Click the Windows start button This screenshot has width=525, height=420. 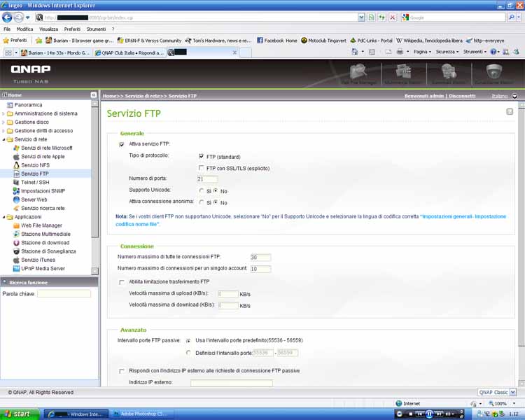[18, 414]
